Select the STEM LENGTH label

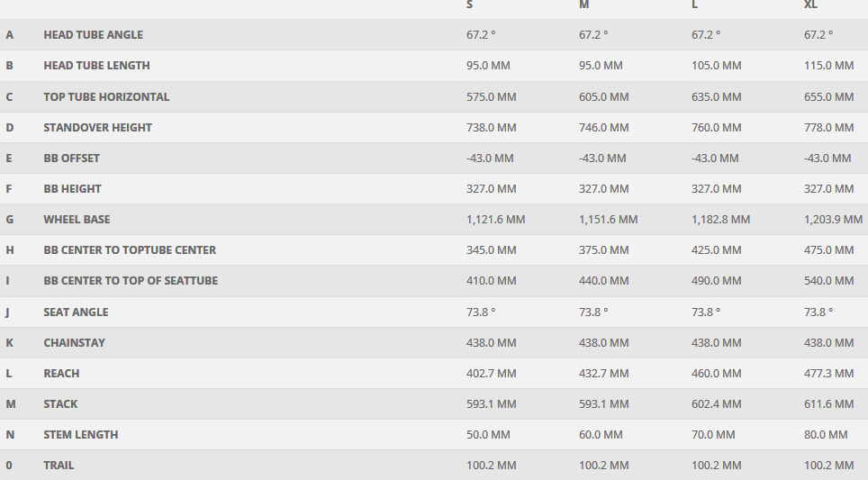click(x=80, y=434)
